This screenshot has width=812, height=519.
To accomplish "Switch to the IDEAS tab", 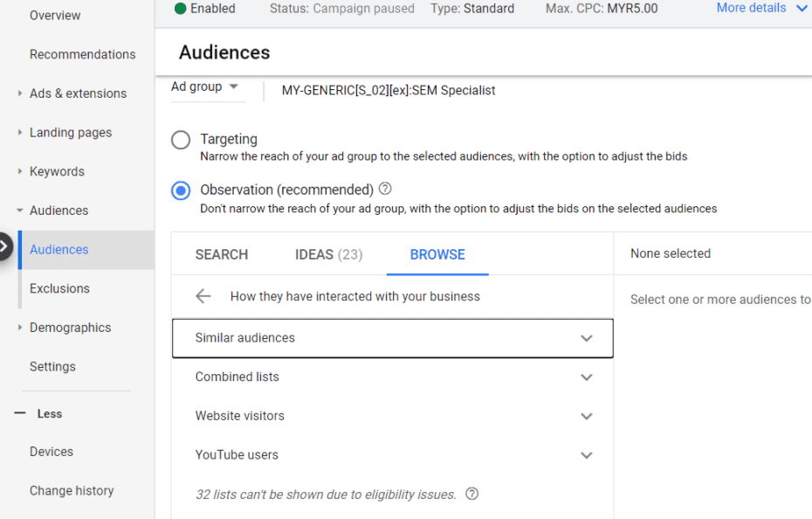I will click(x=328, y=254).
